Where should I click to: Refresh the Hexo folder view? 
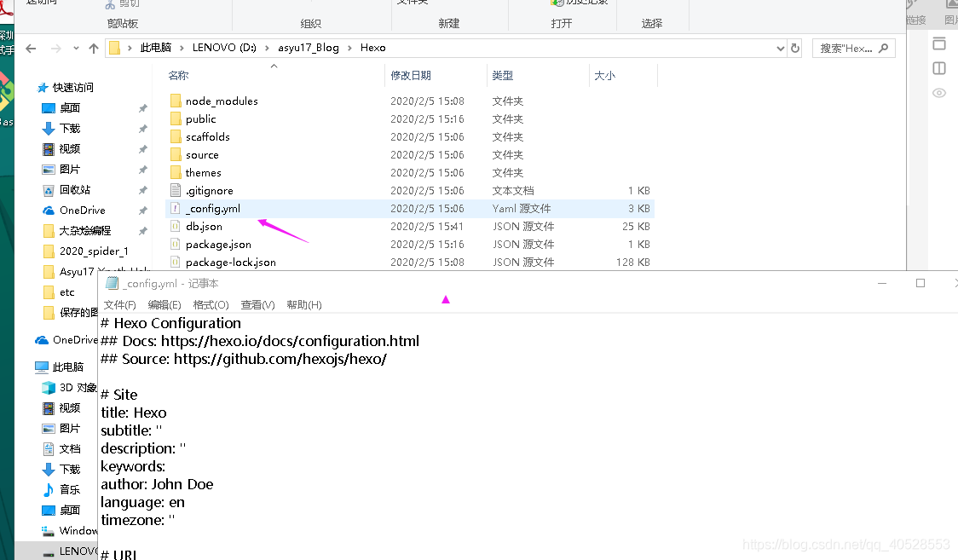coord(795,49)
